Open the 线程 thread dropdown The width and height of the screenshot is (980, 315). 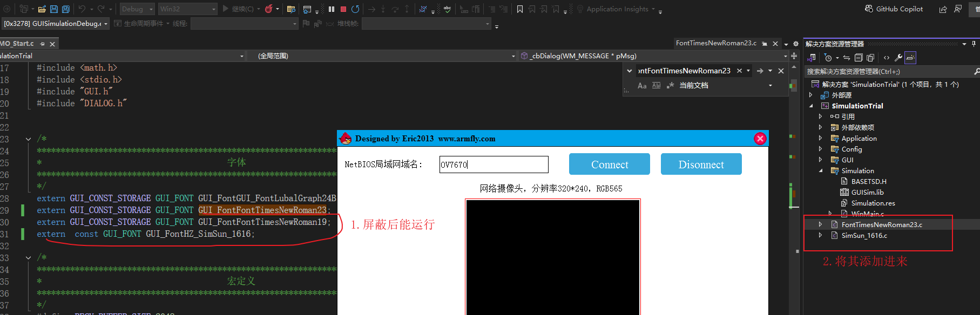244,24
